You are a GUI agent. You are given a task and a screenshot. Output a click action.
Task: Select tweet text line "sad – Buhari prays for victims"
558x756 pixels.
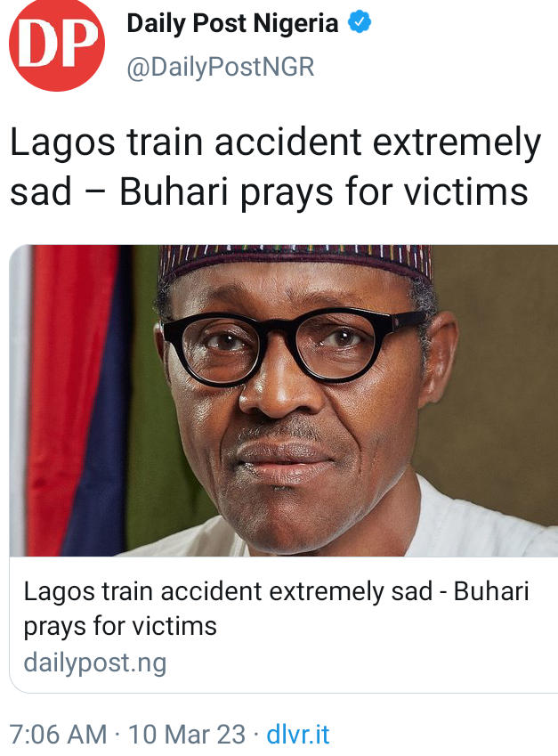tap(269, 191)
